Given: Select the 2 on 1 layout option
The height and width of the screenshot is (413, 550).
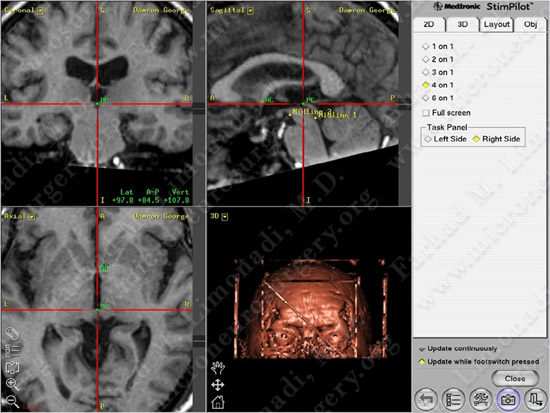Looking at the screenshot, I should tap(438, 59).
